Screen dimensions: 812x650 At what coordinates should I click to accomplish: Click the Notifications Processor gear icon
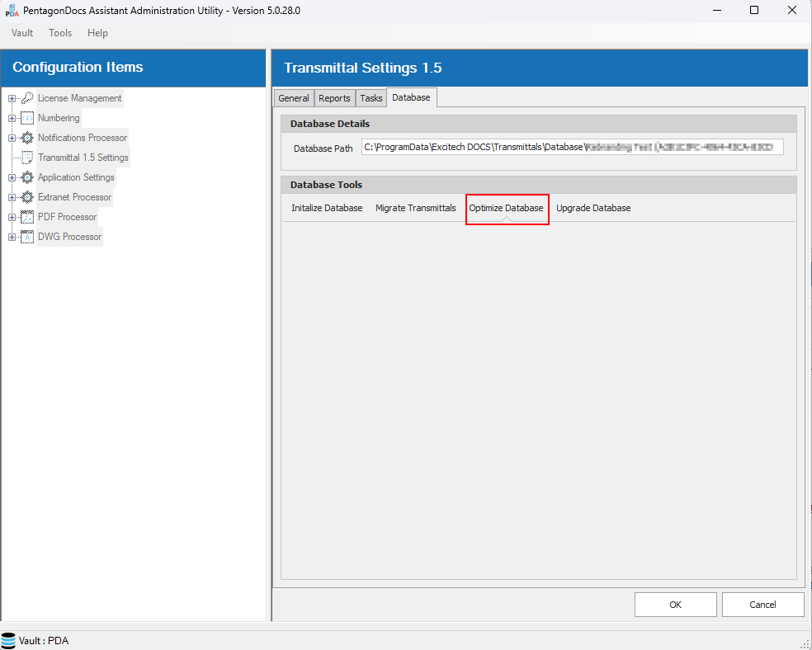pos(27,138)
